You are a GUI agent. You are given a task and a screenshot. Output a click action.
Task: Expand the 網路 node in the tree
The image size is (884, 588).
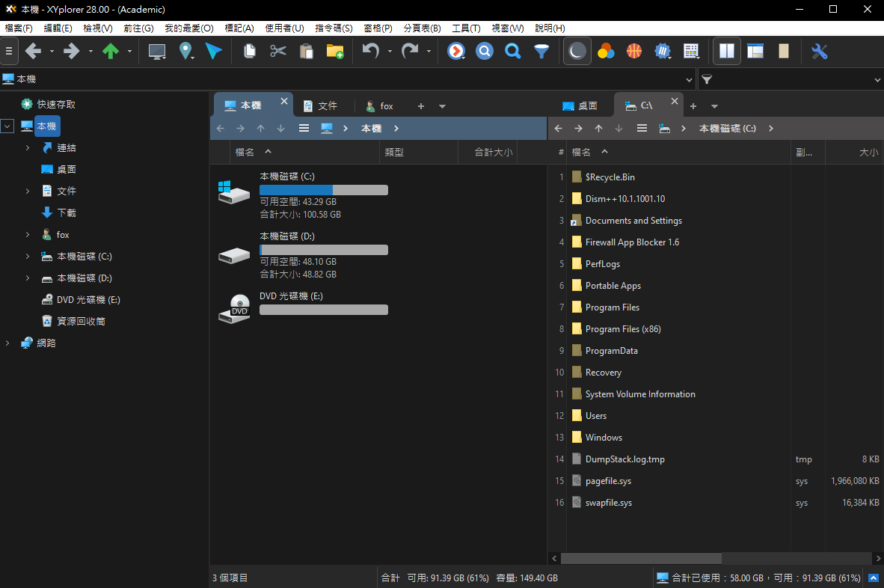pos(7,343)
